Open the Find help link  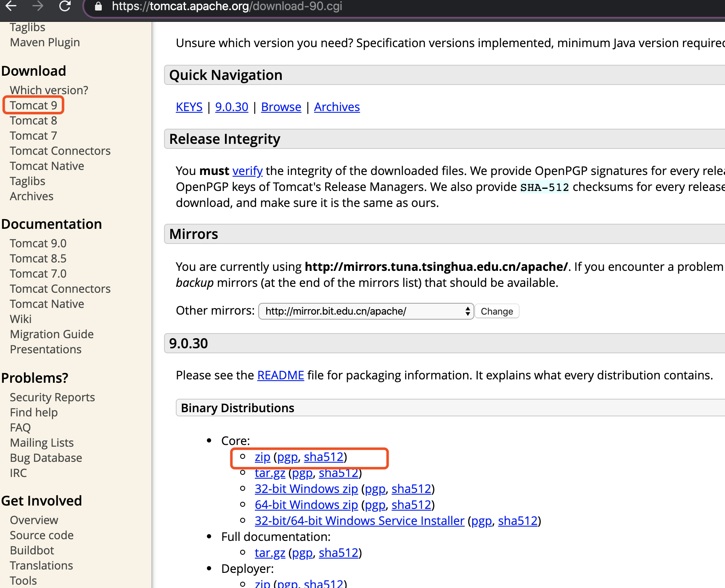coord(34,412)
